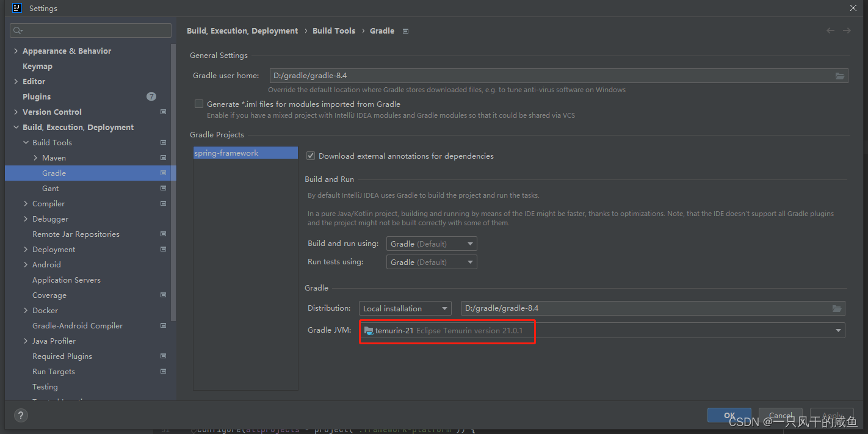Confirm settings with the OK button
Image resolution: width=868 pixels, height=434 pixels.
pos(729,415)
